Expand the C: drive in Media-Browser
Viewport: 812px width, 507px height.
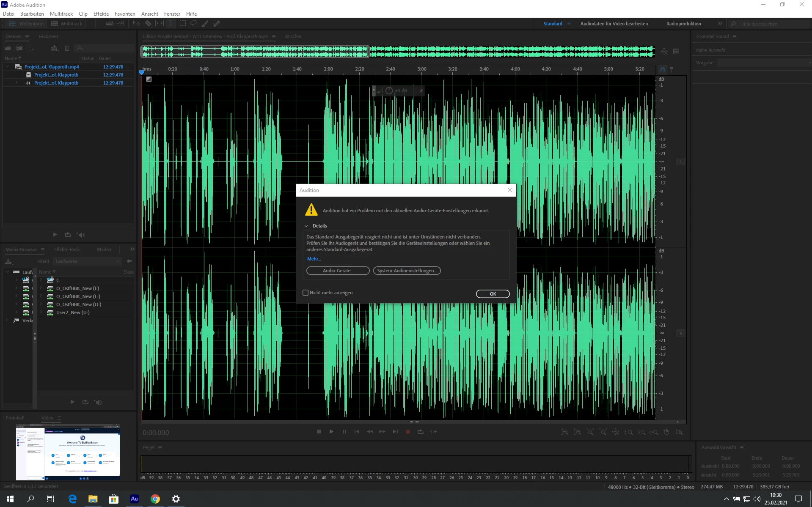(x=41, y=280)
